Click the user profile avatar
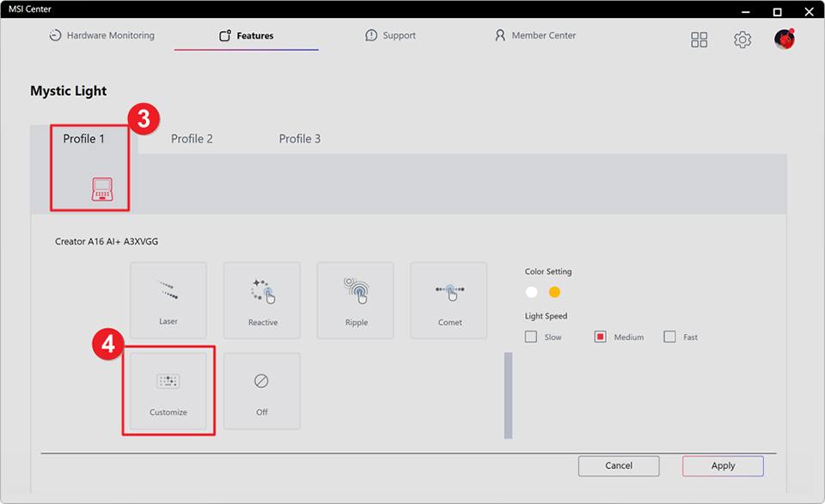The image size is (825, 504). point(784,39)
